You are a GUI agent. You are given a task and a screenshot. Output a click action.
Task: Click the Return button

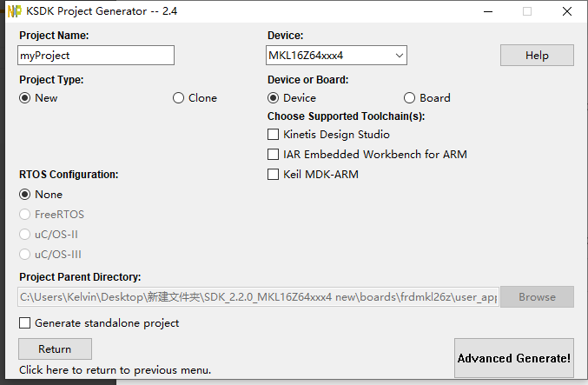[55, 349]
